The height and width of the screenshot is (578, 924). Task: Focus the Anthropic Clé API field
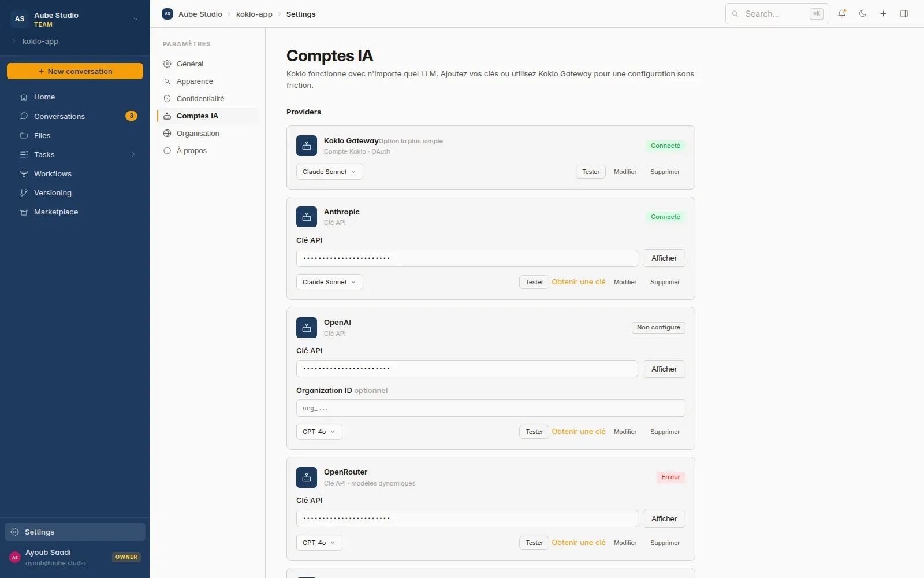coord(467,258)
